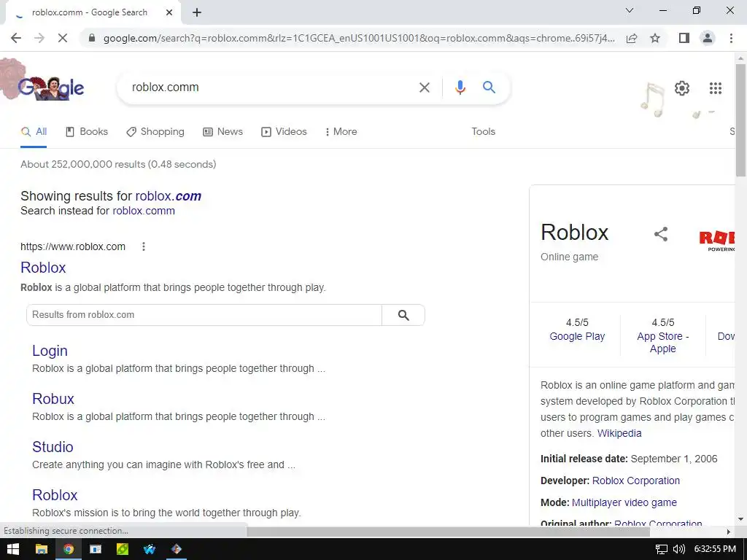This screenshot has width=747, height=560.
Task: Open the Google apps grid
Action: pyautogui.click(x=715, y=88)
